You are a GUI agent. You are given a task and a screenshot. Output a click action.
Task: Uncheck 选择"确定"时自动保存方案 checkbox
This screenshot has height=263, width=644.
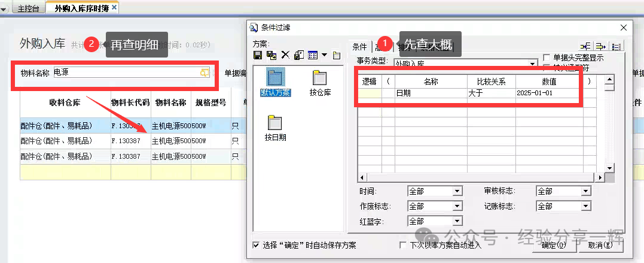(x=257, y=245)
